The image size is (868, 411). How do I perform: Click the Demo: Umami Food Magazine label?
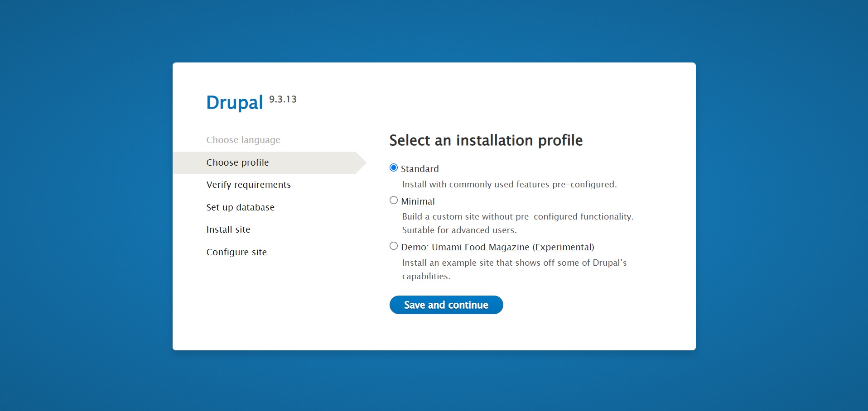coord(497,247)
